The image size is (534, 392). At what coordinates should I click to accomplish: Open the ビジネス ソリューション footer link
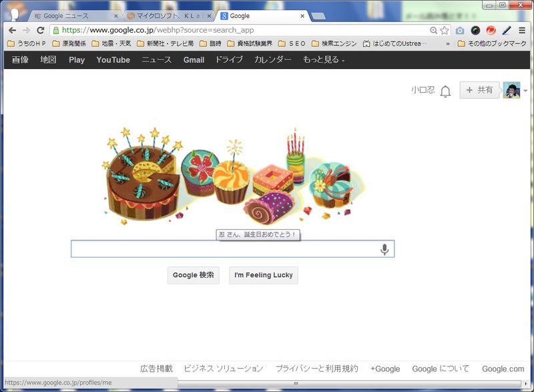(224, 369)
